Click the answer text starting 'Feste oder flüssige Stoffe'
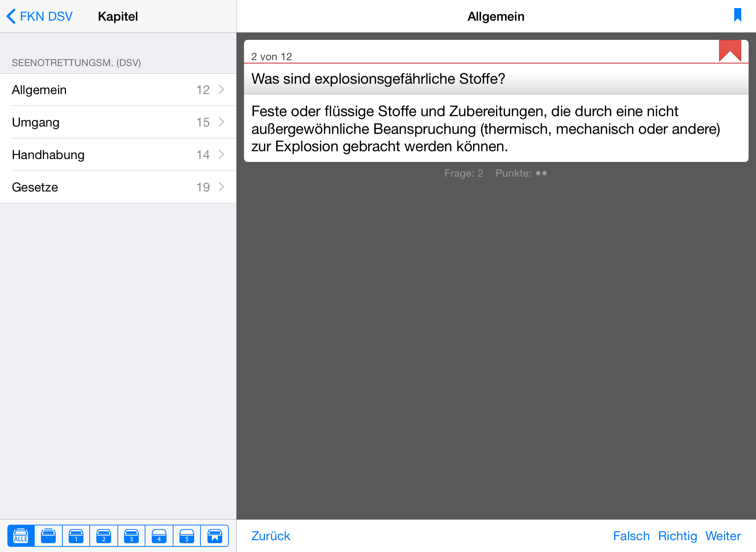 coord(486,129)
